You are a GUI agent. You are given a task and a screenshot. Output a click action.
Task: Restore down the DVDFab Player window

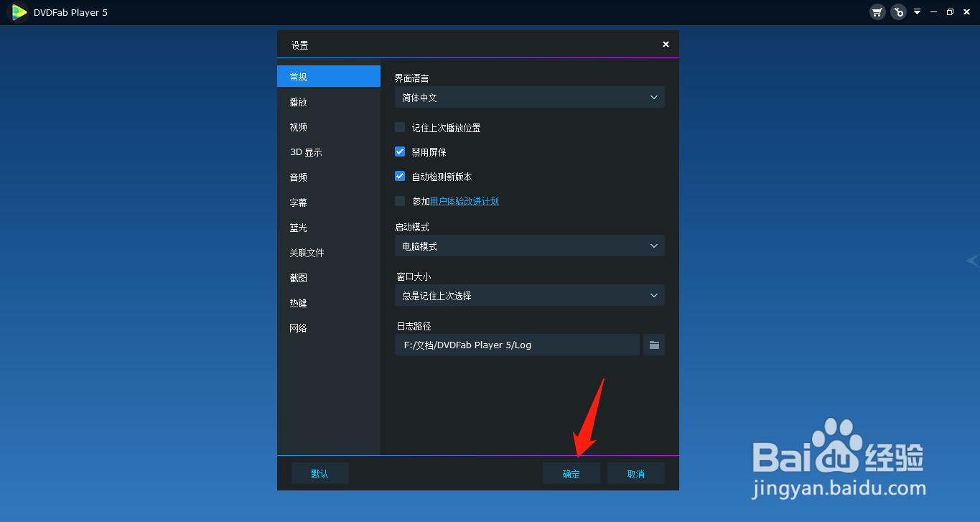click(950, 12)
